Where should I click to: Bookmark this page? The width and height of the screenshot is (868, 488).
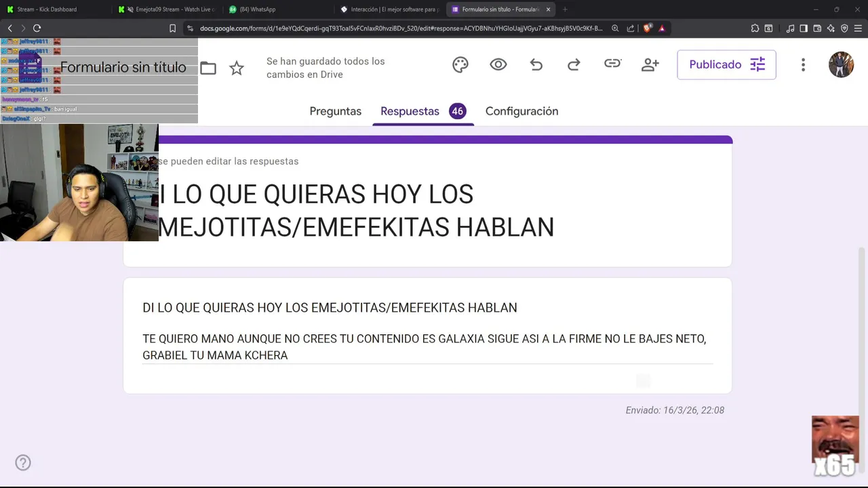pyautogui.click(x=172, y=28)
